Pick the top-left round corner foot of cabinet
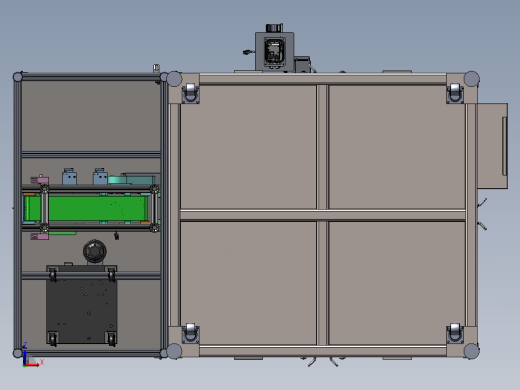The height and width of the screenshot is (390, 520). (174, 79)
